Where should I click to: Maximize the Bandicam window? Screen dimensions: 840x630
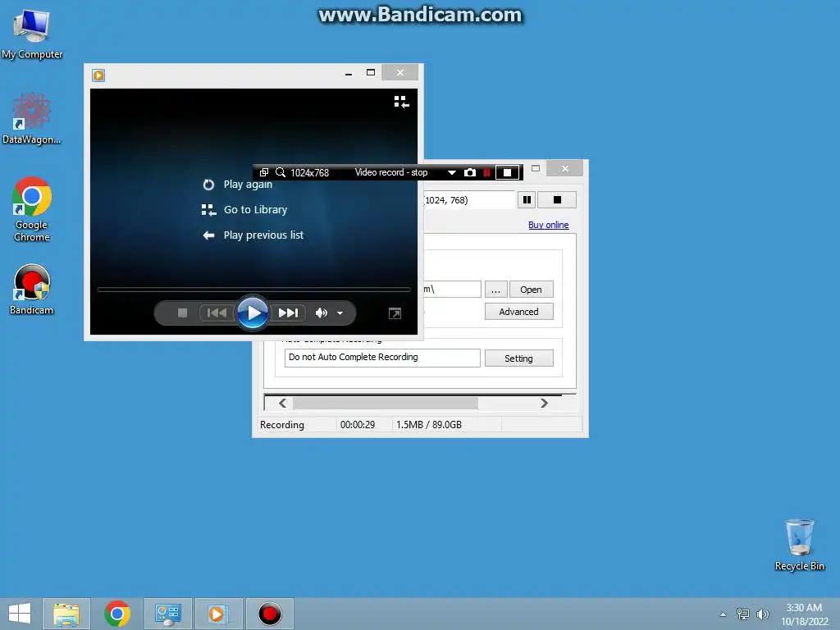coord(536,168)
